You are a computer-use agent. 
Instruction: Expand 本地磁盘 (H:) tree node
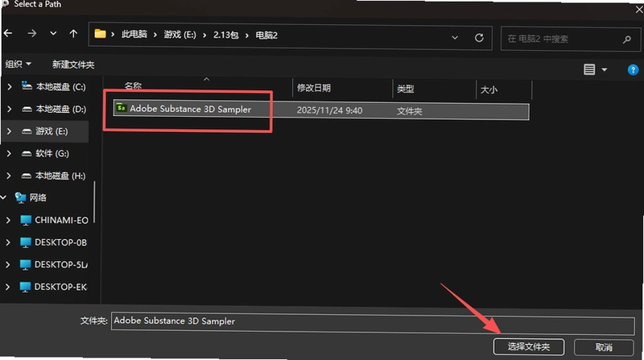coord(9,176)
